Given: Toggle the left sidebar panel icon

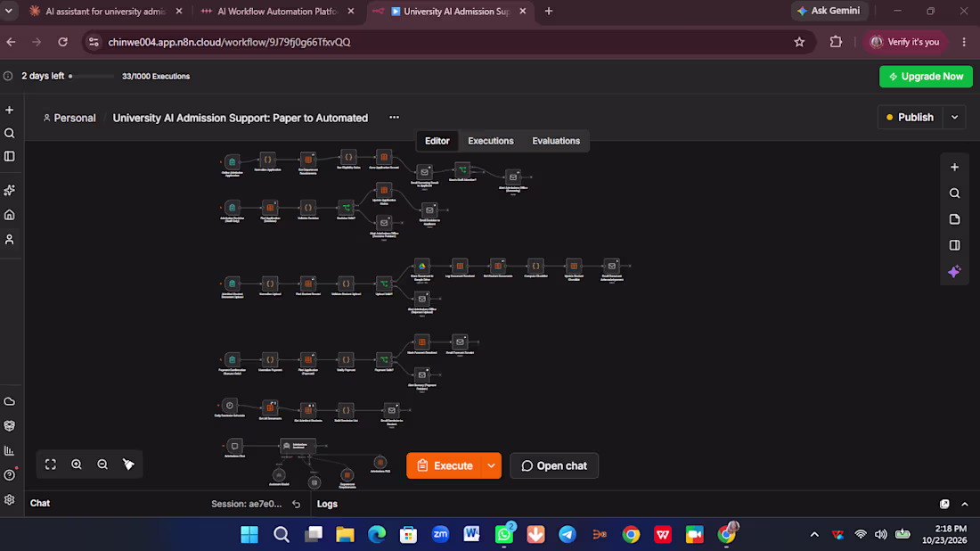Looking at the screenshot, I should tap(10, 156).
